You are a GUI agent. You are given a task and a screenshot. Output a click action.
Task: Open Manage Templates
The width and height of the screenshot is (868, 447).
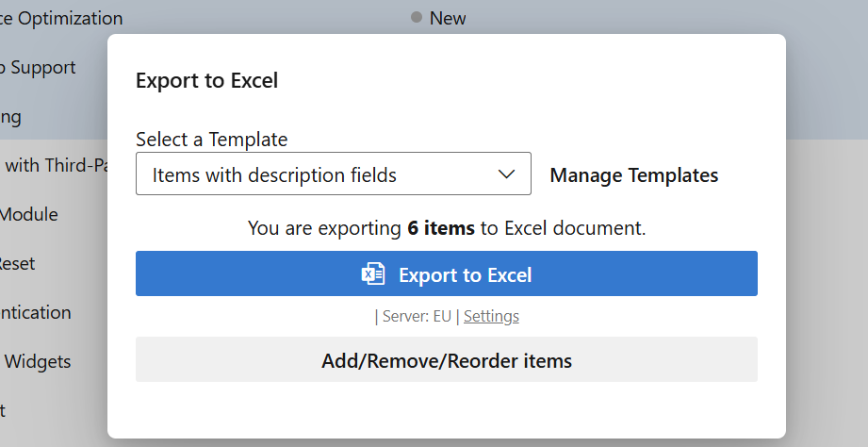click(633, 175)
